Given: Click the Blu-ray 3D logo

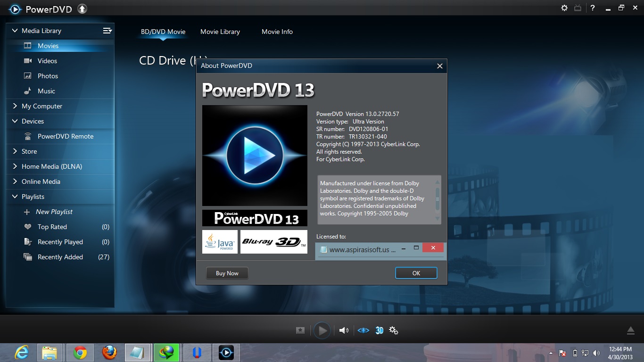Looking at the screenshot, I should click(x=273, y=242).
